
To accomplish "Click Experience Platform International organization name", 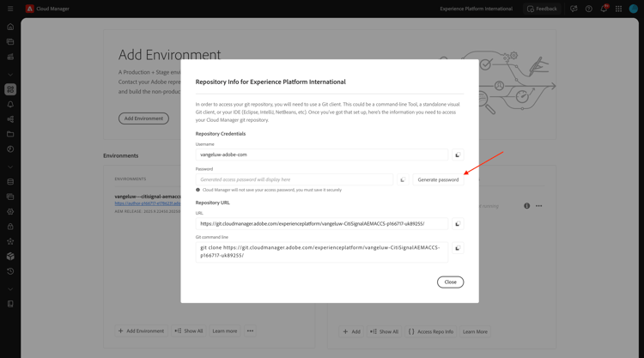I will click(476, 9).
